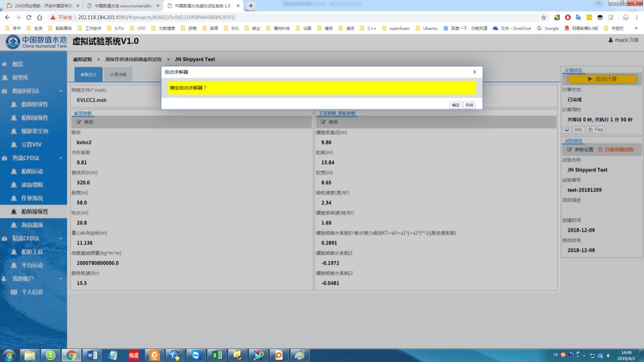Click the maric708 user account menu

[x=623, y=40]
